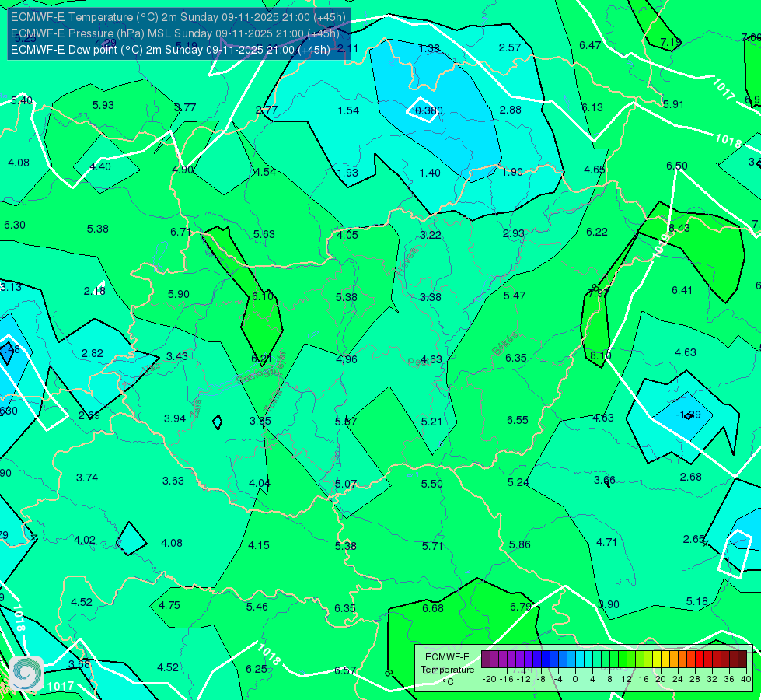This screenshot has height=700, width=761.
Task: Click the 1.93 temperature value
Action: 347,173
